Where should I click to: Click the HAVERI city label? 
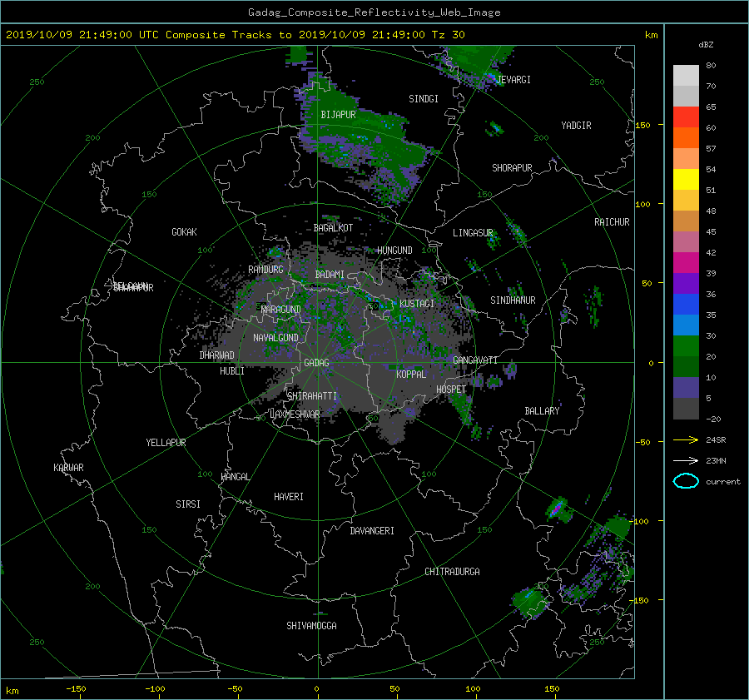[x=289, y=497]
